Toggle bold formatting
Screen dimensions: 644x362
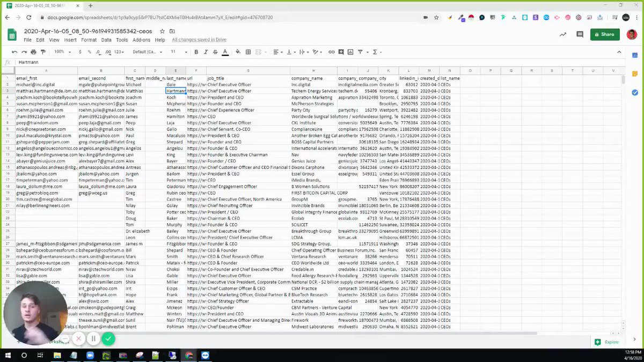(196, 52)
